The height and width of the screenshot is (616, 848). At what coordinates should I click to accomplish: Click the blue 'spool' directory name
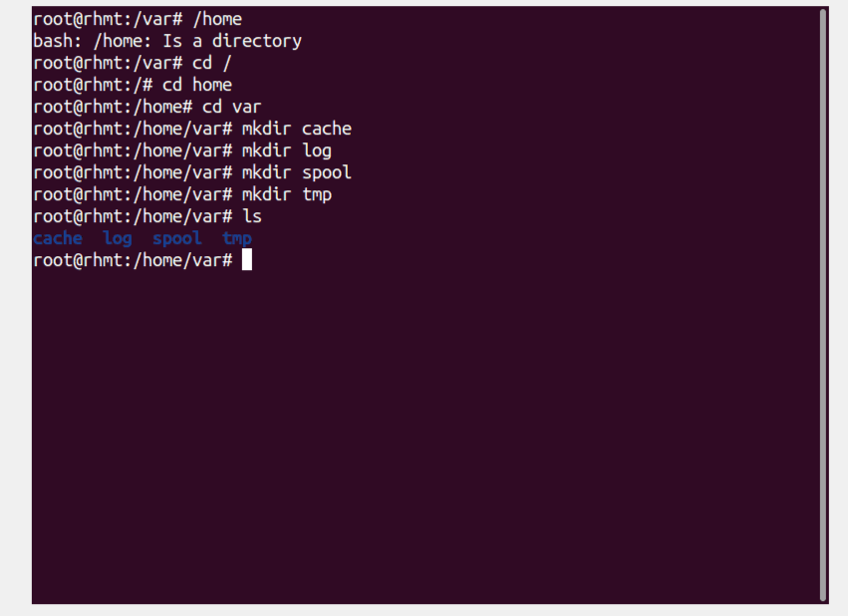coord(176,238)
